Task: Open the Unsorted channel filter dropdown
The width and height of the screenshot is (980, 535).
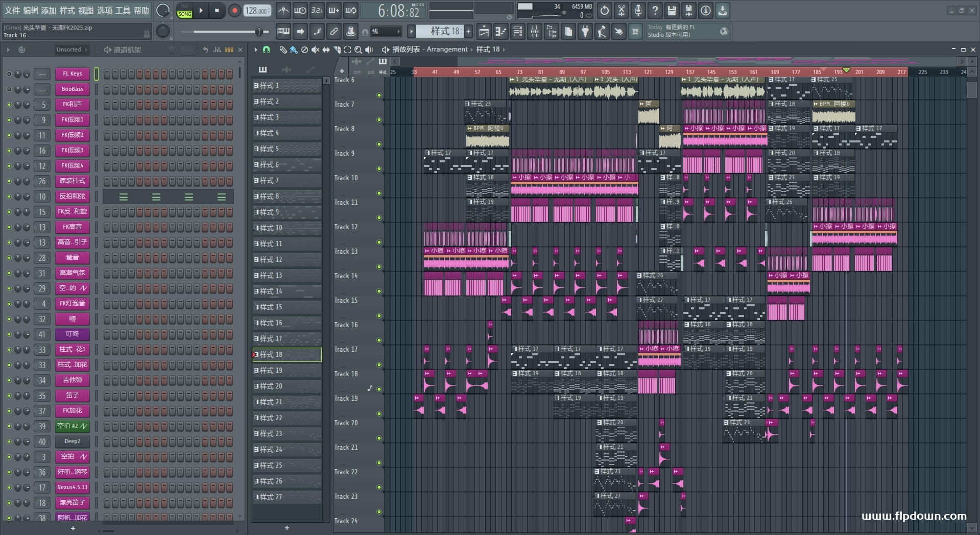Action: (x=71, y=50)
